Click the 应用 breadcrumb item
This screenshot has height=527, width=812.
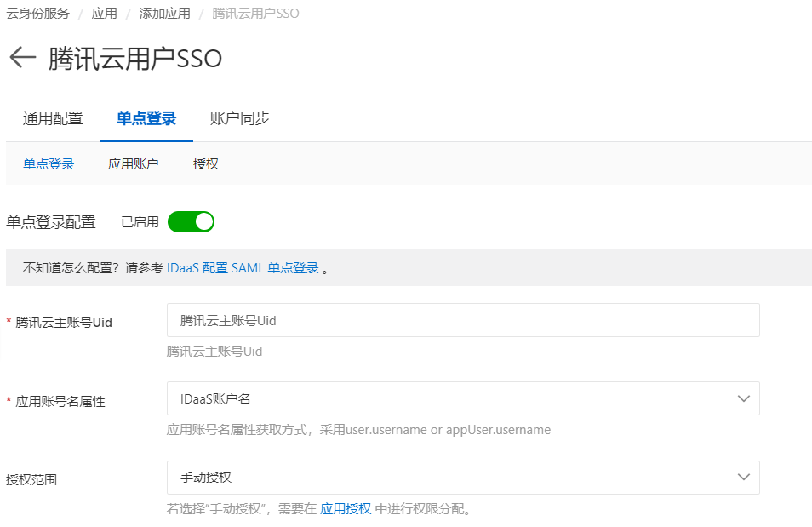click(104, 14)
